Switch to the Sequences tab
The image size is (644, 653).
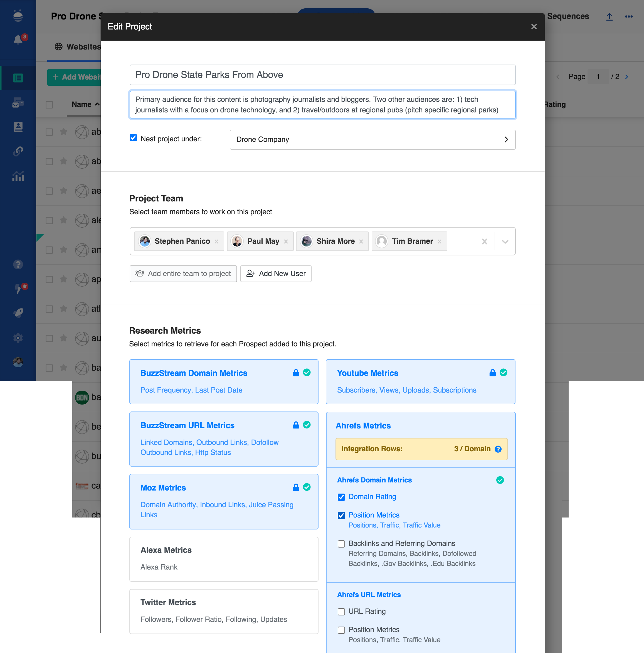coord(568,16)
